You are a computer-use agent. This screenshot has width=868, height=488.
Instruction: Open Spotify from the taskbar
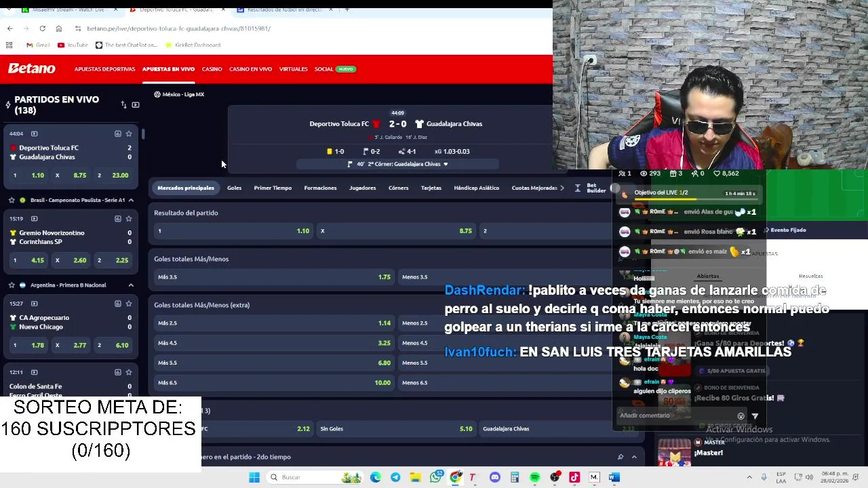pyautogui.click(x=535, y=477)
